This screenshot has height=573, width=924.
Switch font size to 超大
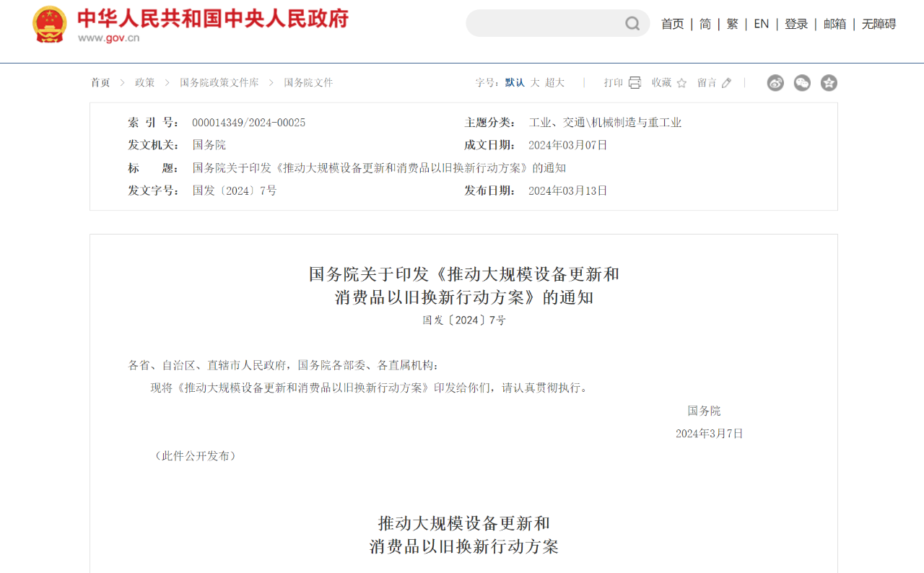[554, 83]
